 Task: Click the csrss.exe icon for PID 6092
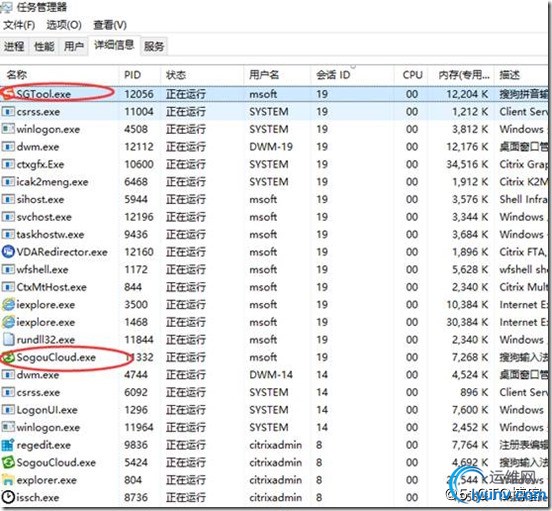8,392
